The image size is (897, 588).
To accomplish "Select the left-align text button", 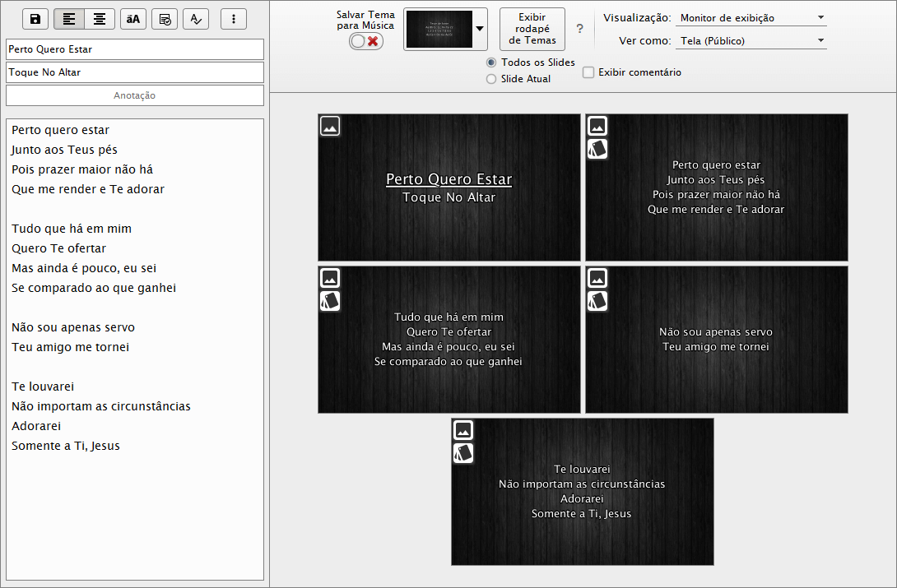I will tap(69, 19).
